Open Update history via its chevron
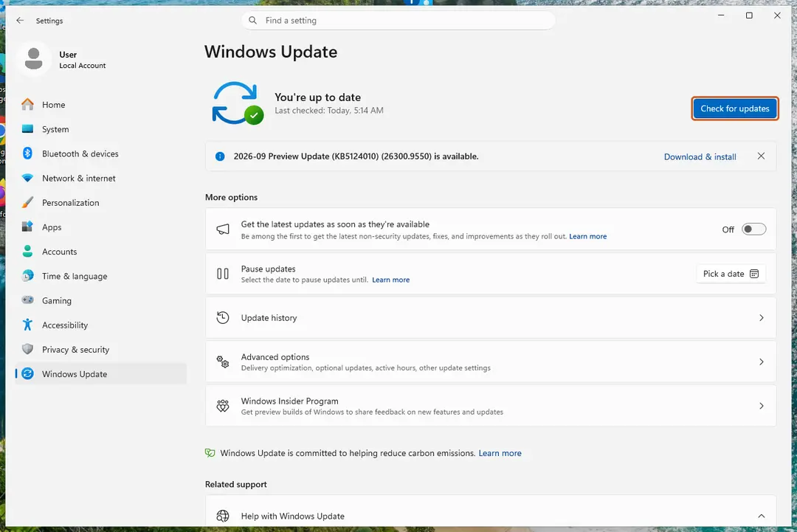This screenshot has width=797, height=532. point(762,317)
